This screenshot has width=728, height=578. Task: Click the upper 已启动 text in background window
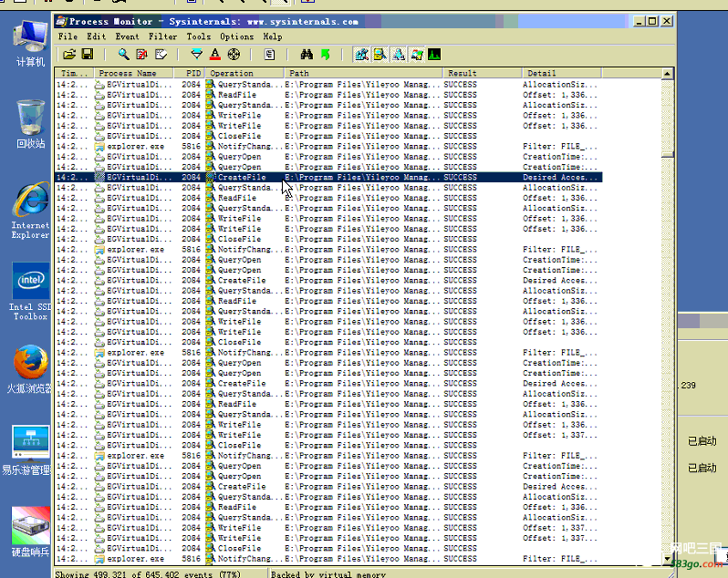click(702, 440)
